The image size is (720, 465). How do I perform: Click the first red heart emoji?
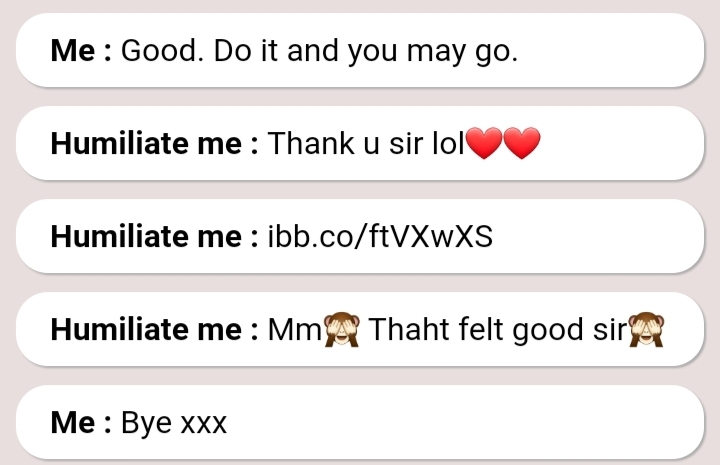click(x=484, y=143)
